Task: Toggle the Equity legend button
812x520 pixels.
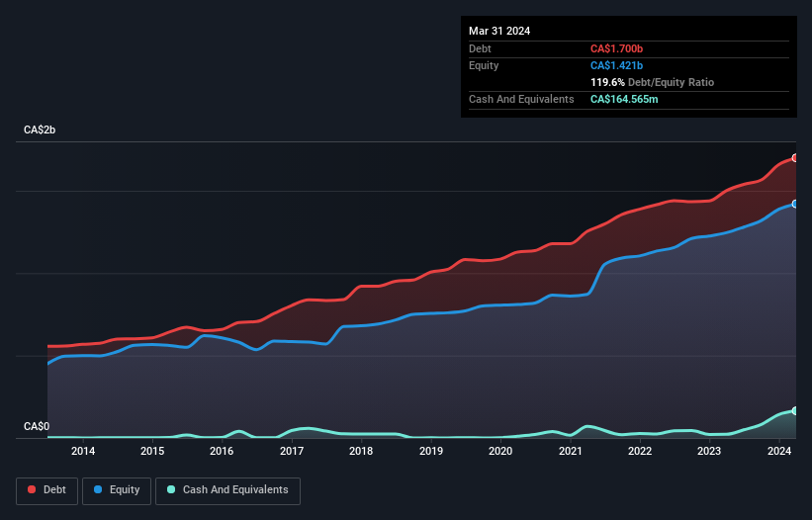Action: (117, 490)
